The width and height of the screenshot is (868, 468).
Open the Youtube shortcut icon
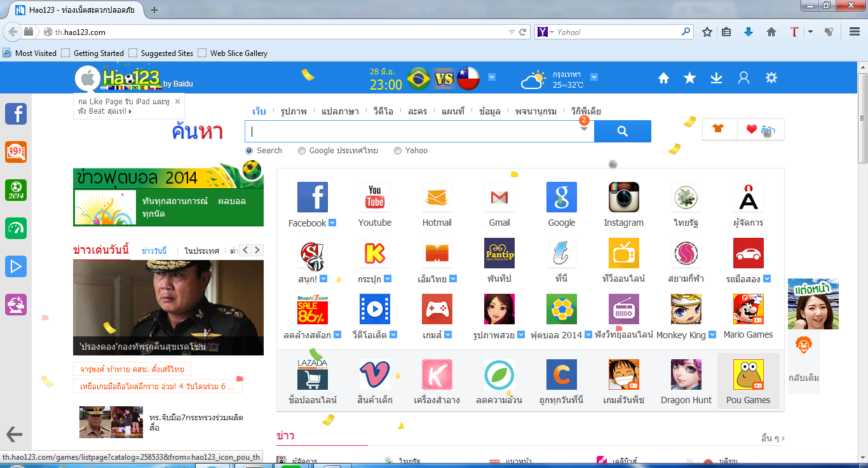[x=375, y=197]
